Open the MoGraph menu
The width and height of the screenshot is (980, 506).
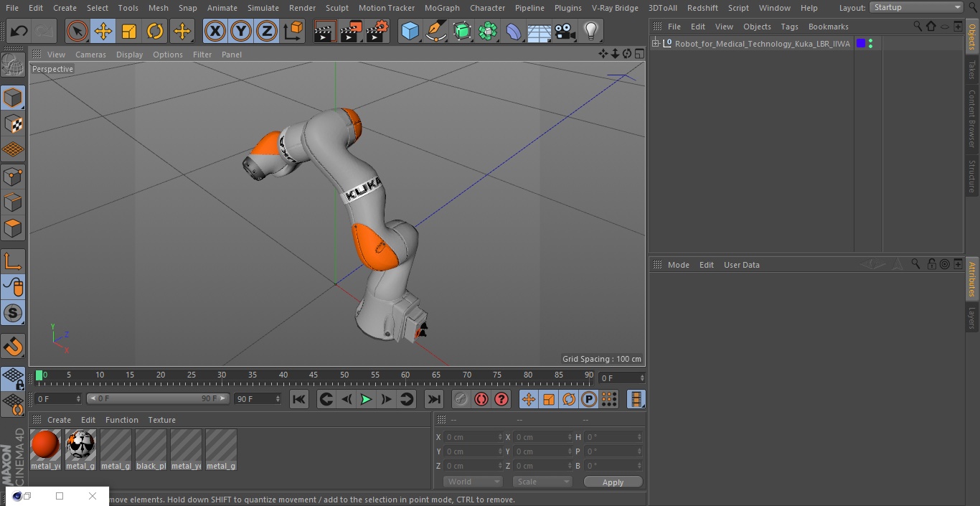(x=442, y=8)
